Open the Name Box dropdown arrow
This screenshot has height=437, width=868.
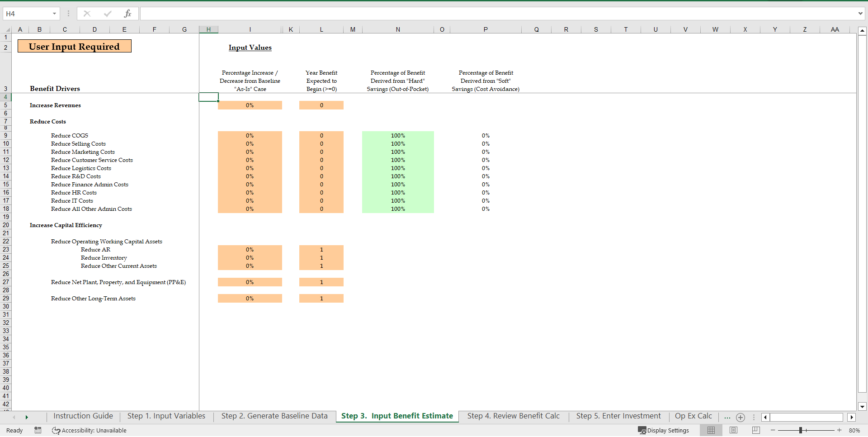[x=54, y=14]
